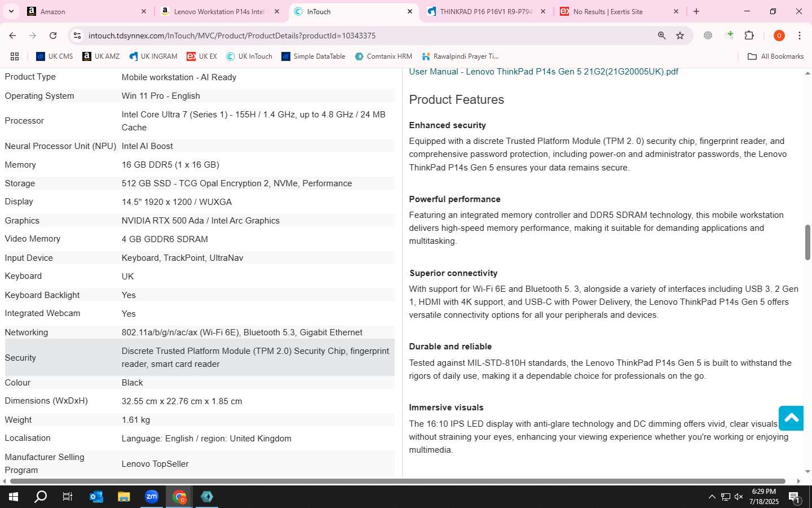Switch to Lenovo Workstation P14s Intel tab
Viewport: 812px width, 508px height.
click(220, 11)
